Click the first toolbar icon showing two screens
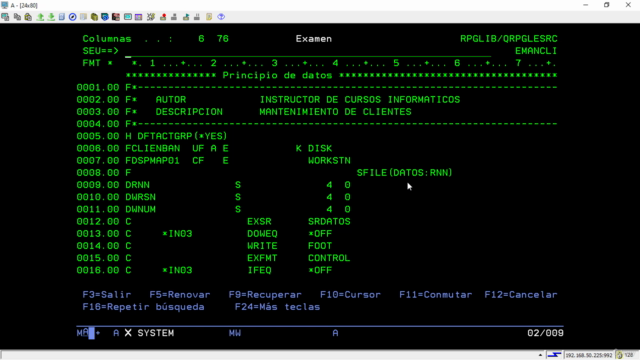640x360 pixels. (5, 17)
